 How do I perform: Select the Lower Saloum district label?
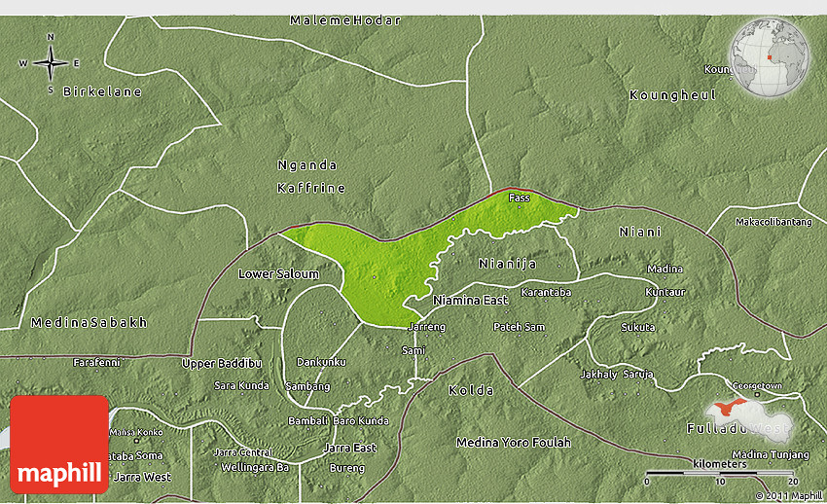point(278,274)
